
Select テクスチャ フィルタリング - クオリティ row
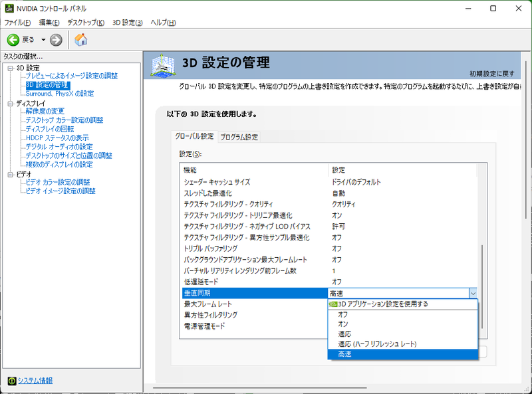329,204
